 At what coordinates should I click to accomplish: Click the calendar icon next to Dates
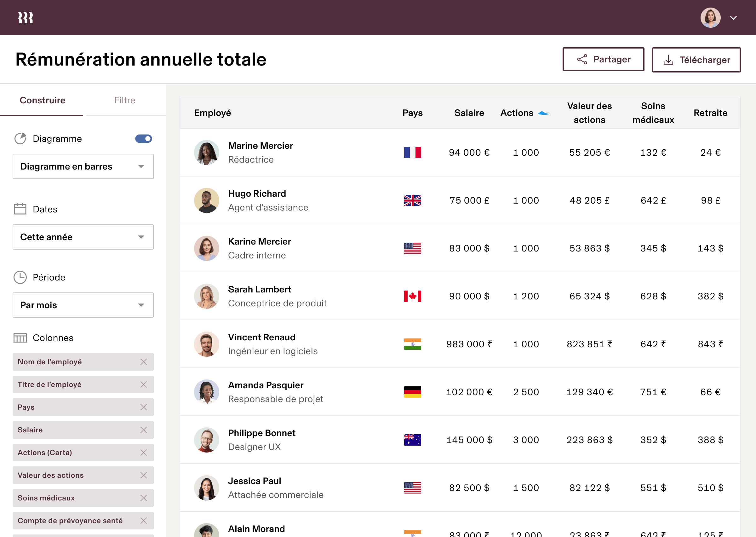(x=20, y=209)
